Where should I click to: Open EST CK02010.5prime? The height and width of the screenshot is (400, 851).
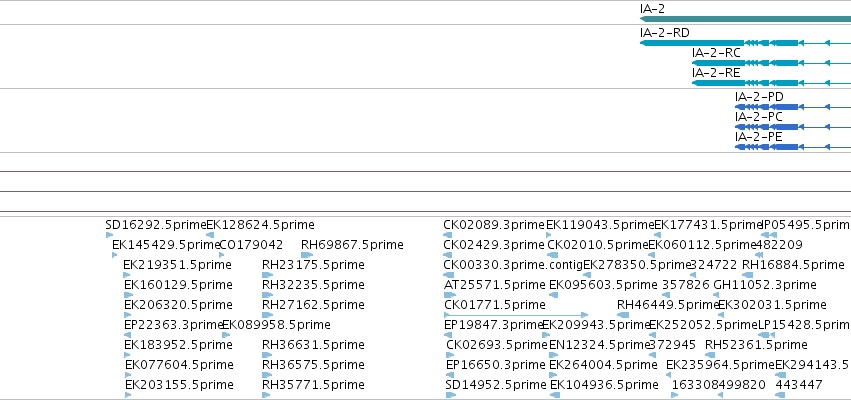click(x=598, y=245)
